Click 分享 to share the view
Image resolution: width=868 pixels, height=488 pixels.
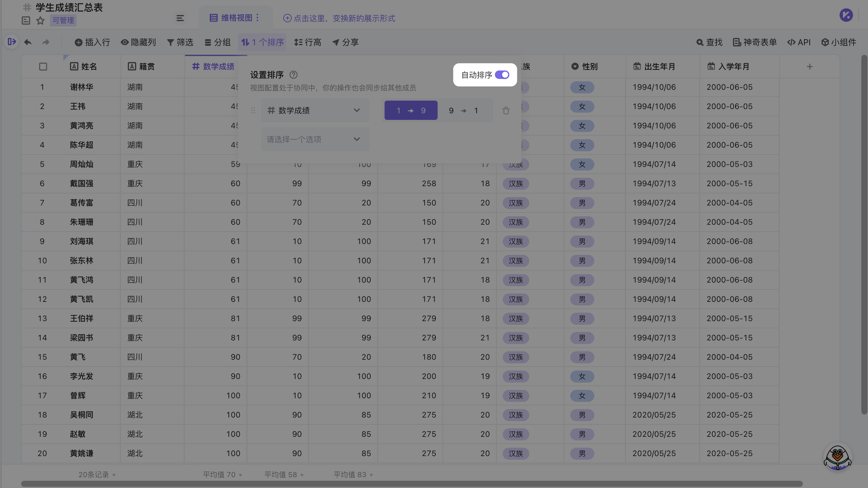point(345,42)
